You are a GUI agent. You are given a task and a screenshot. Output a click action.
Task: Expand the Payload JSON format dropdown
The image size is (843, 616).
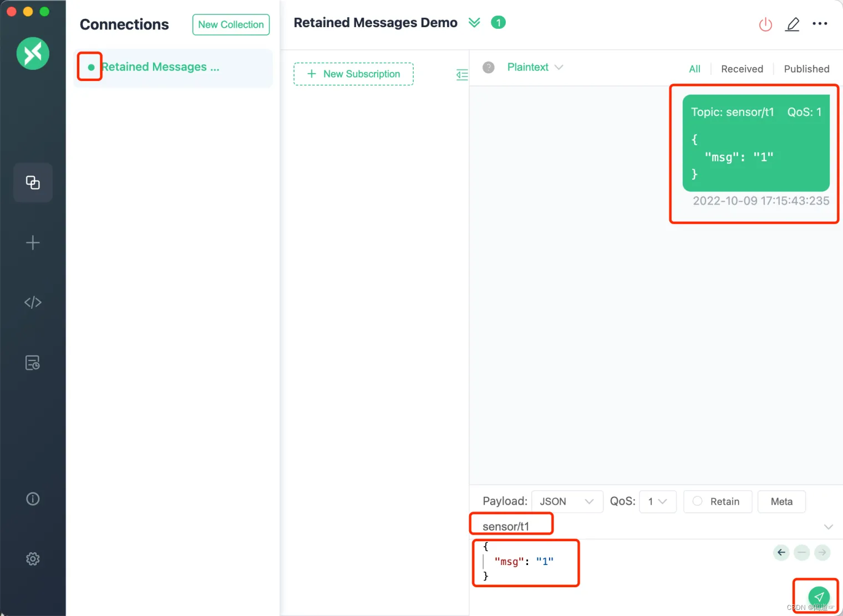(x=566, y=501)
